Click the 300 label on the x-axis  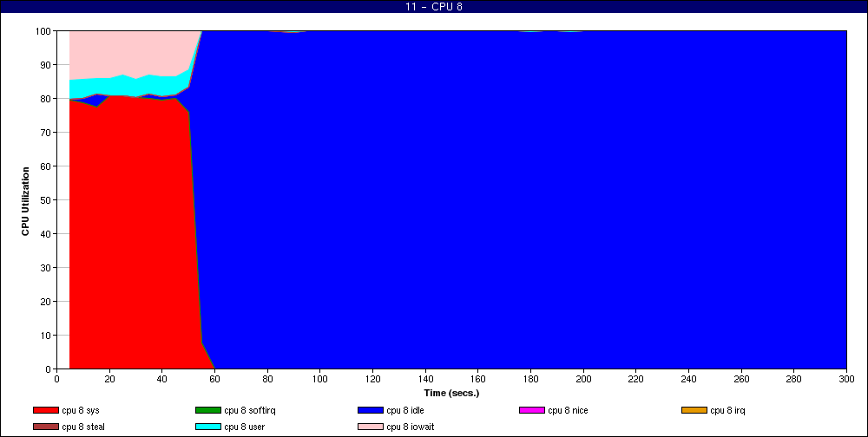point(847,380)
